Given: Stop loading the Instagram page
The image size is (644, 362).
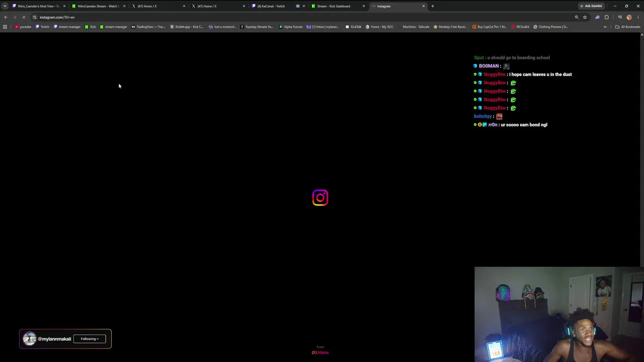Looking at the screenshot, I should (24, 17).
